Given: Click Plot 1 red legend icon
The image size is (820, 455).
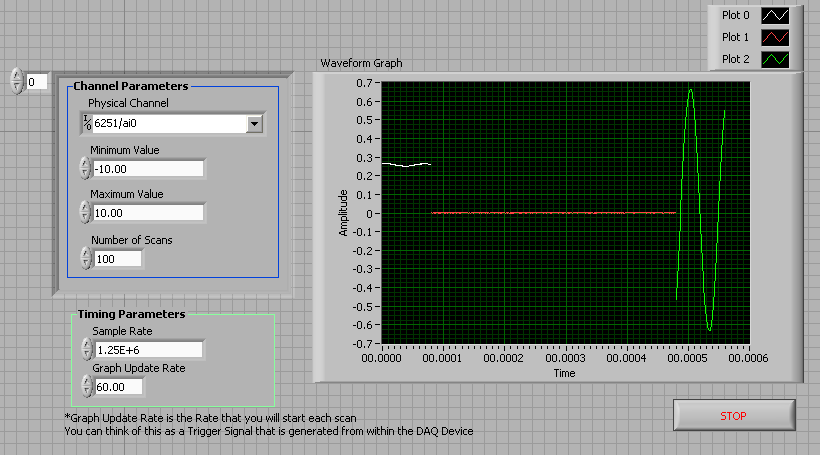Looking at the screenshot, I should [776, 37].
